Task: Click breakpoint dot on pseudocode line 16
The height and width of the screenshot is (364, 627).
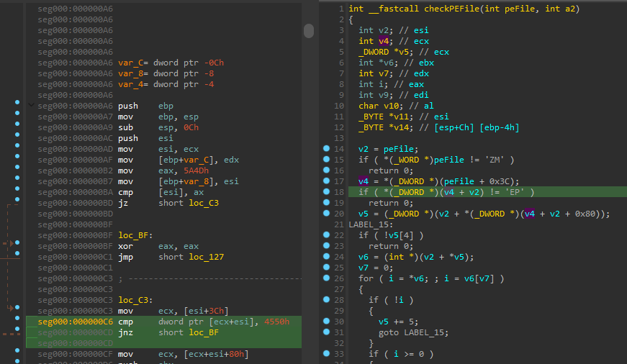Action: pos(326,170)
